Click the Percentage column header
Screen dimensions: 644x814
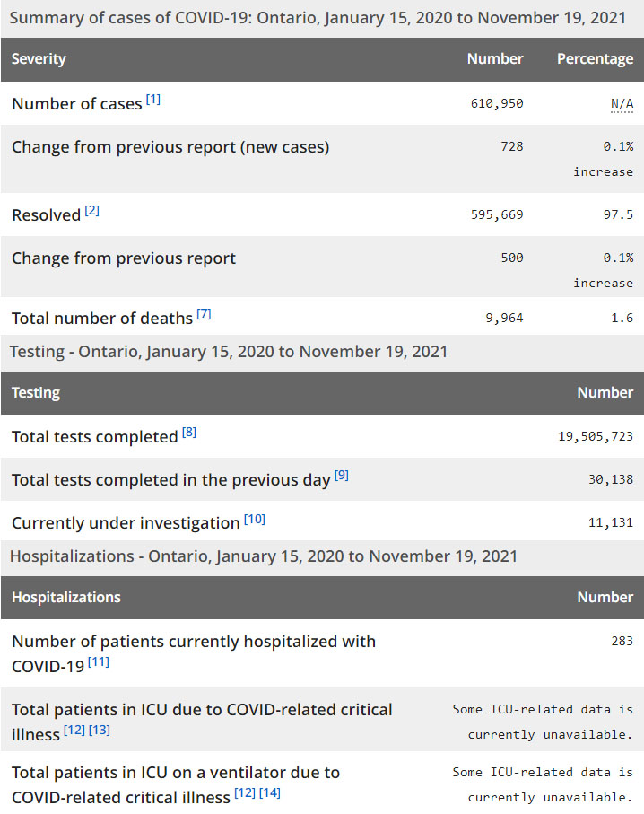(595, 59)
